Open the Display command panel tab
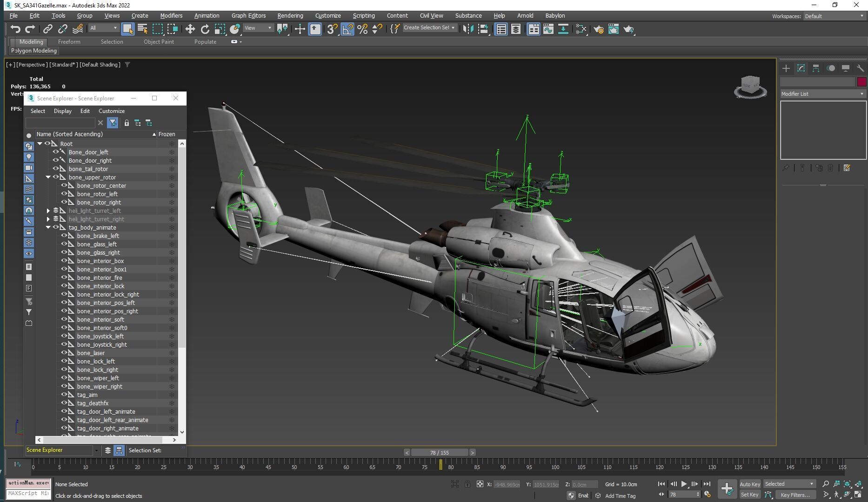The width and height of the screenshot is (868, 502). 846,68
